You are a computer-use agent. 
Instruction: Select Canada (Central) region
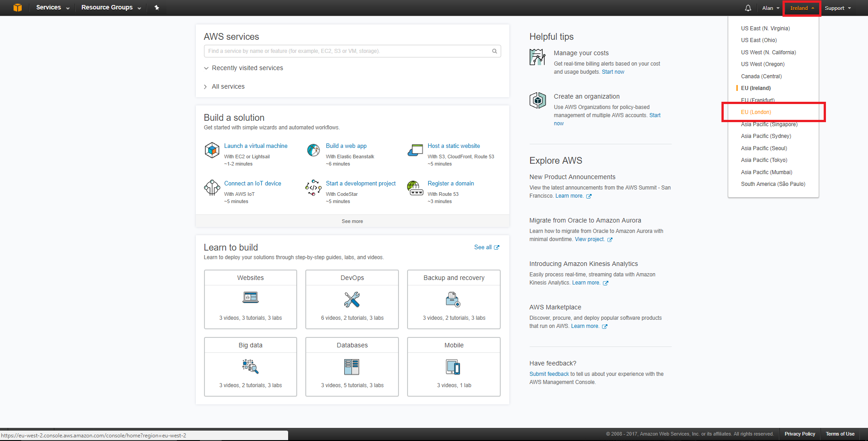tap(761, 76)
